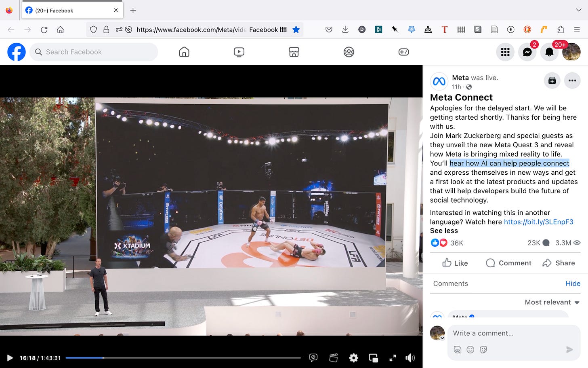The width and height of the screenshot is (588, 368).
Task: Open the Facebook menu grid icon
Action: pos(505,52)
